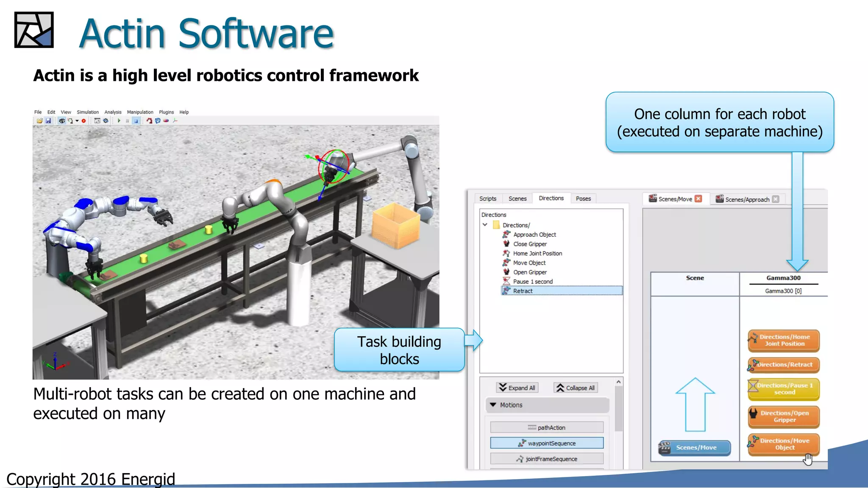This screenshot has width=868, height=488.
Task: Click the red record button icon
Action: 84,121
